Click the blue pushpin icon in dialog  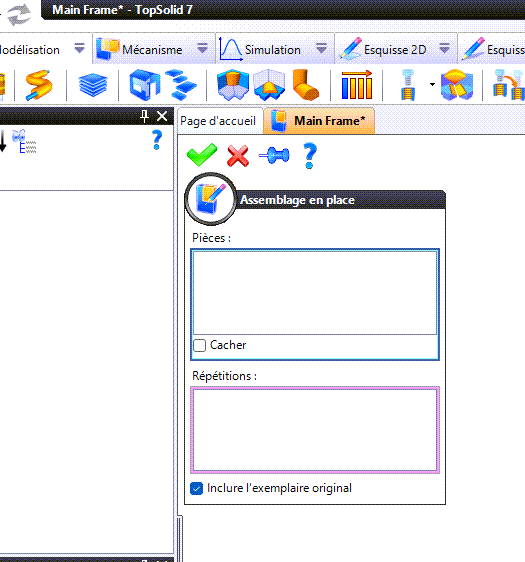(x=274, y=156)
